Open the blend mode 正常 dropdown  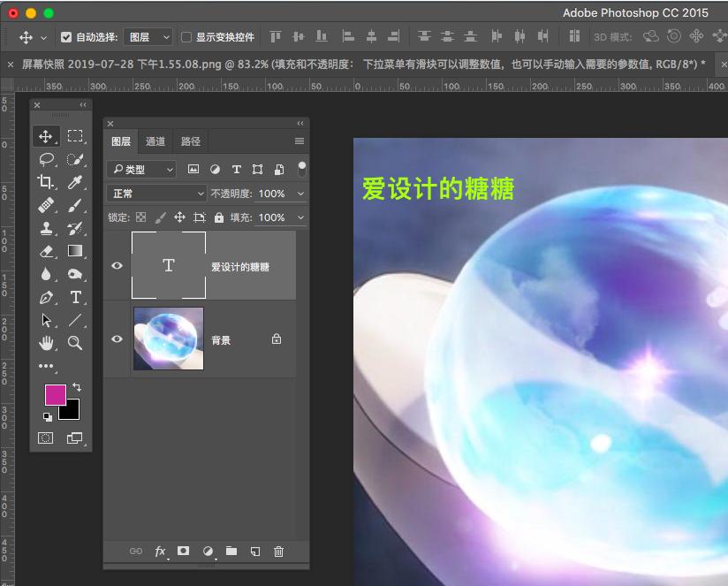point(155,193)
